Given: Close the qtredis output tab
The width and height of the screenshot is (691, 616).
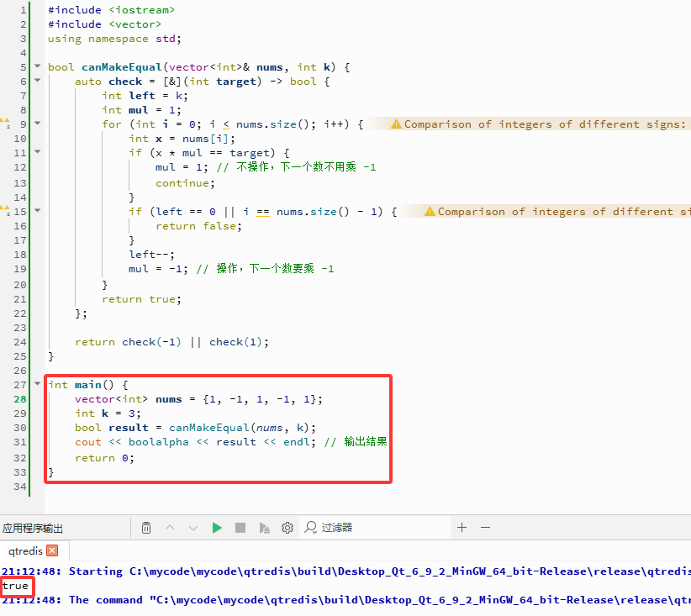Looking at the screenshot, I should point(52,550).
